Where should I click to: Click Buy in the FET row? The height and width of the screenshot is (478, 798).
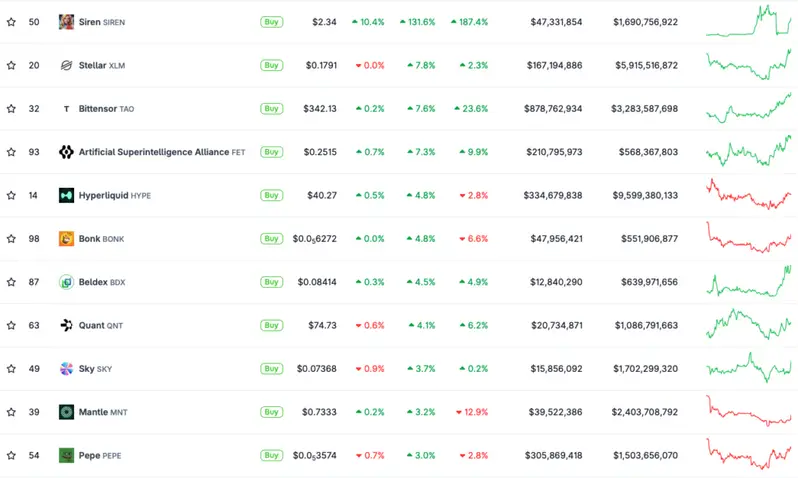[271, 152]
